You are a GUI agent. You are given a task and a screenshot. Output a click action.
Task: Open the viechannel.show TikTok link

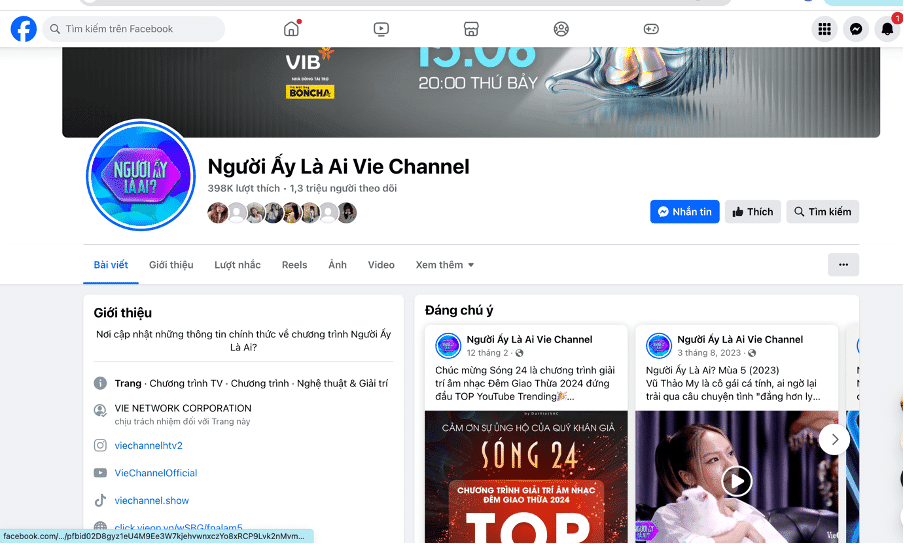click(x=152, y=501)
